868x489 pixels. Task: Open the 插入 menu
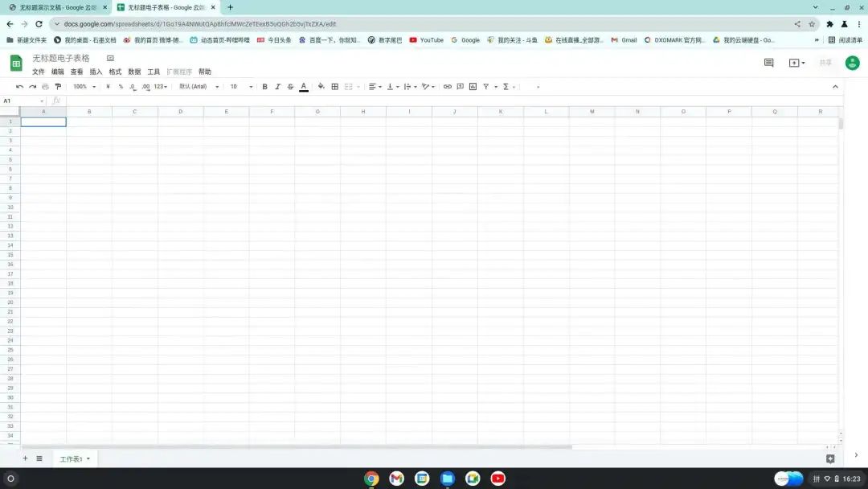(x=96, y=72)
